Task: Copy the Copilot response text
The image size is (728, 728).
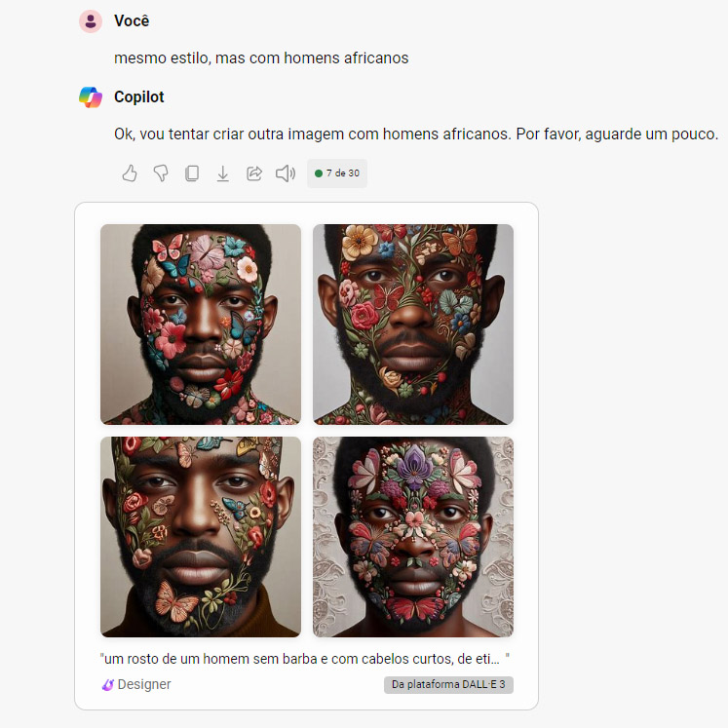Action: click(192, 173)
